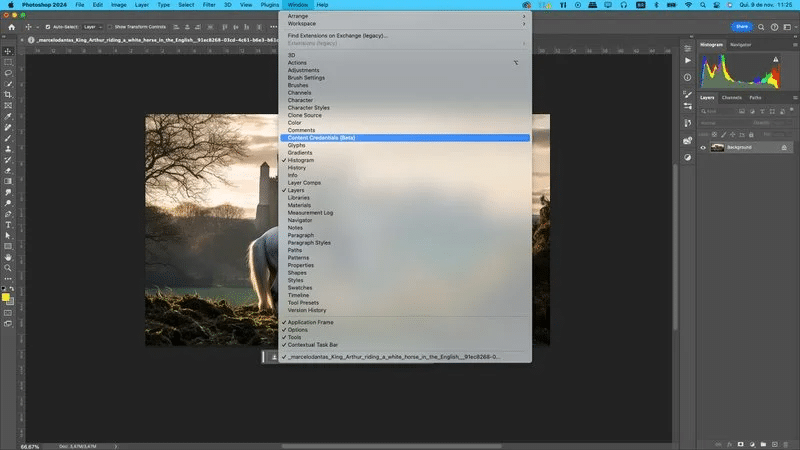Image resolution: width=800 pixels, height=450 pixels.
Task: Select the Hand tool
Action: pos(8,256)
